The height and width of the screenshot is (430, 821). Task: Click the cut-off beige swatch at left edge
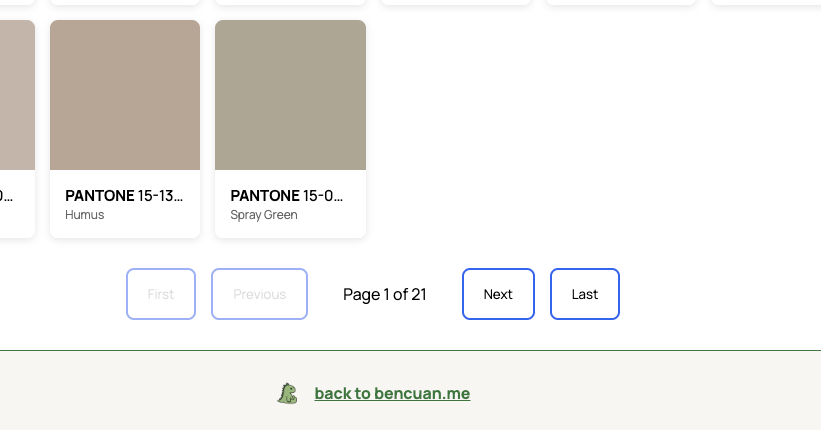16,95
